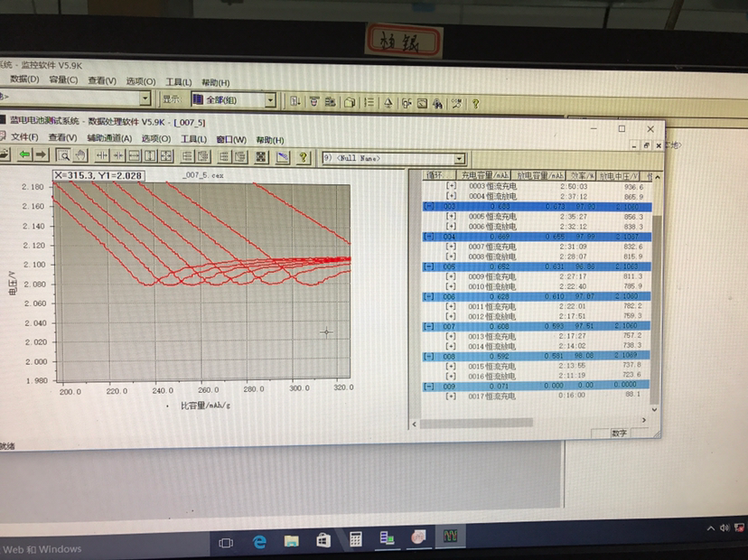This screenshot has width=748, height=560.
Task: Click the 比容量/mAh/g axis label
Action: tap(206, 406)
